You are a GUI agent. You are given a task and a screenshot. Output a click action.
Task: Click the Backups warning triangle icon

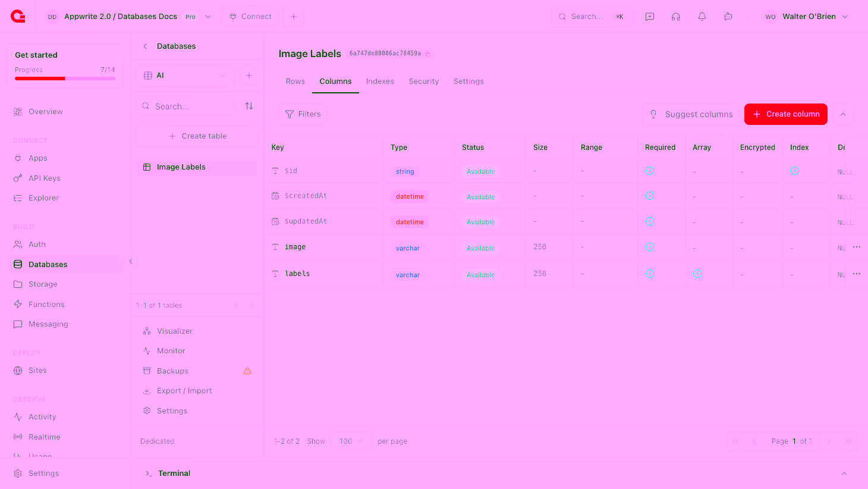[247, 371]
